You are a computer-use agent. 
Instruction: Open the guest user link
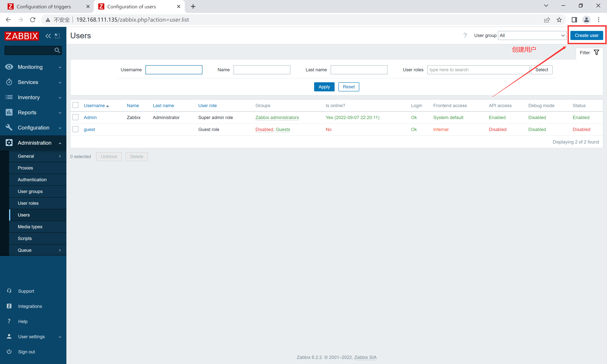[x=89, y=129]
